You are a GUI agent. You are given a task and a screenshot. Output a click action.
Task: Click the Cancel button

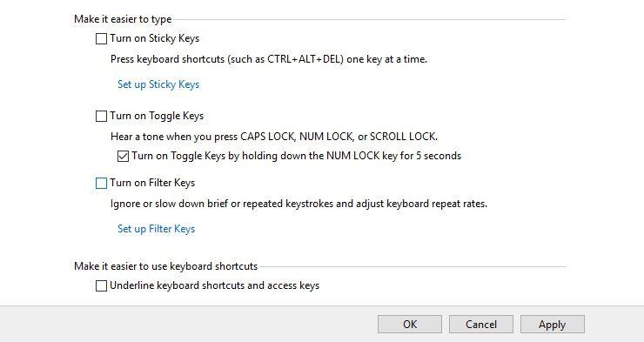coord(481,325)
